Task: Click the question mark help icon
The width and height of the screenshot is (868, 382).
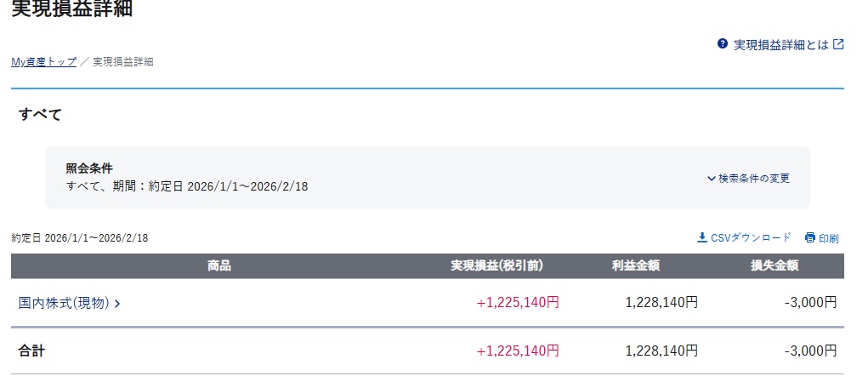Action: point(723,44)
